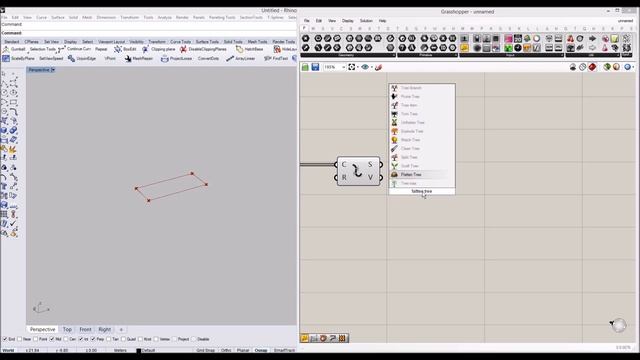Click the right arrow icon in Util group
Image resolution: width=640 pixels, height=360 pixels.
(592, 39)
